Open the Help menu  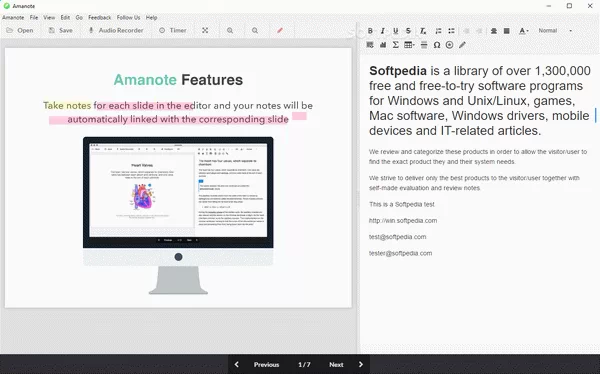[x=151, y=17]
